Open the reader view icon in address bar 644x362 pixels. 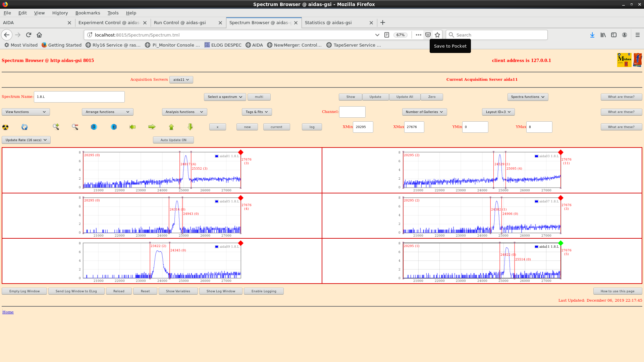click(387, 35)
